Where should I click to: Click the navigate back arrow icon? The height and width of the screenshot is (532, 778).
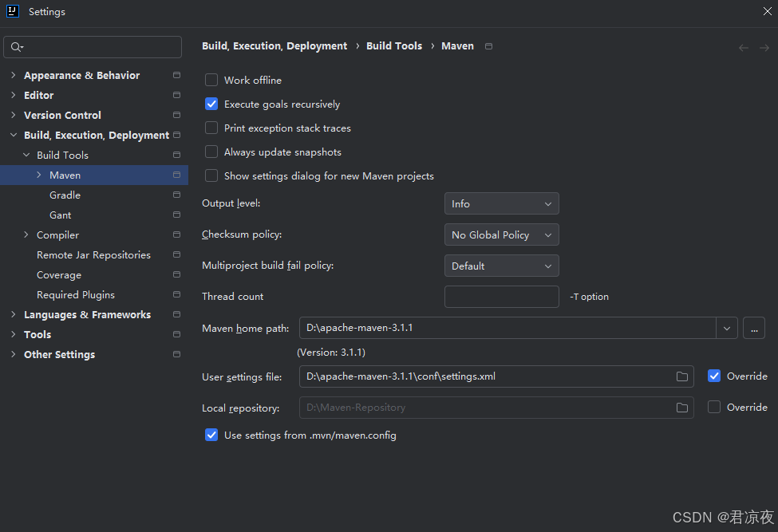point(744,48)
